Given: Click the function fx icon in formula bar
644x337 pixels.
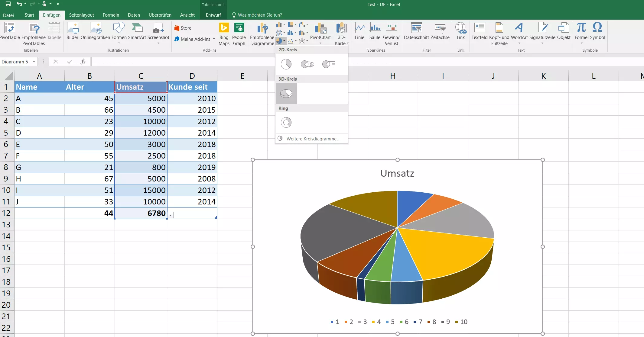Looking at the screenshot, I should click(83, 62).
